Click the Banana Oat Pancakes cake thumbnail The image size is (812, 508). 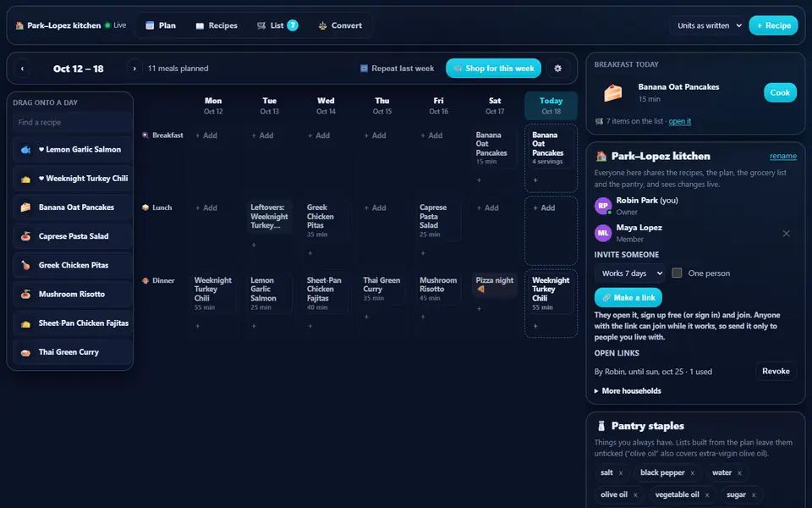coord(612,93)
